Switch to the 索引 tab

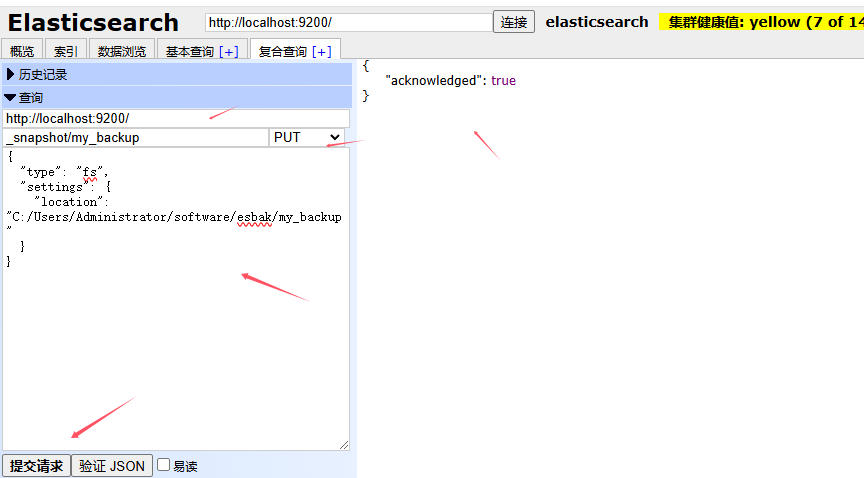point(65,51)
